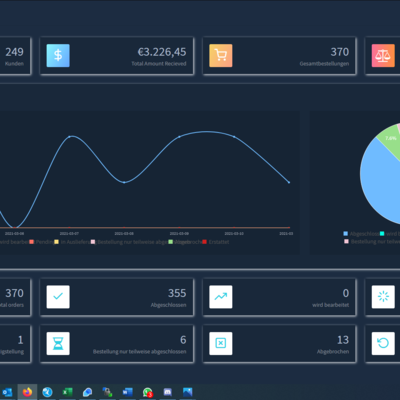400x400 pixels.
Task: Click the €3.226,45 amount value
Action: (x=162, y=52)
